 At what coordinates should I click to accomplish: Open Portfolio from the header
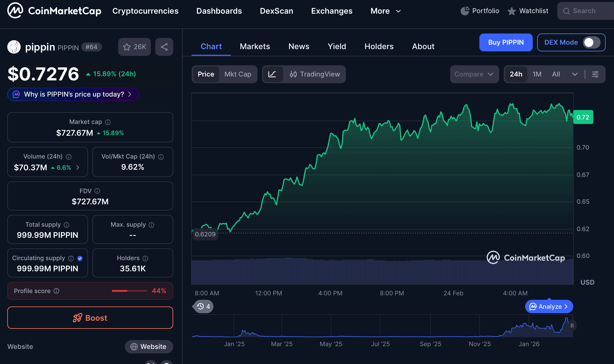[480, 11]
